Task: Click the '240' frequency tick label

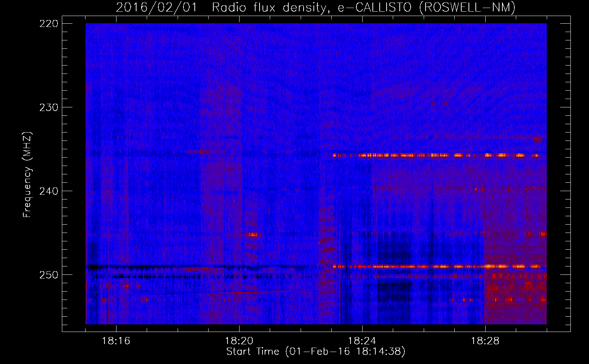Action: (x=48, y=191)
